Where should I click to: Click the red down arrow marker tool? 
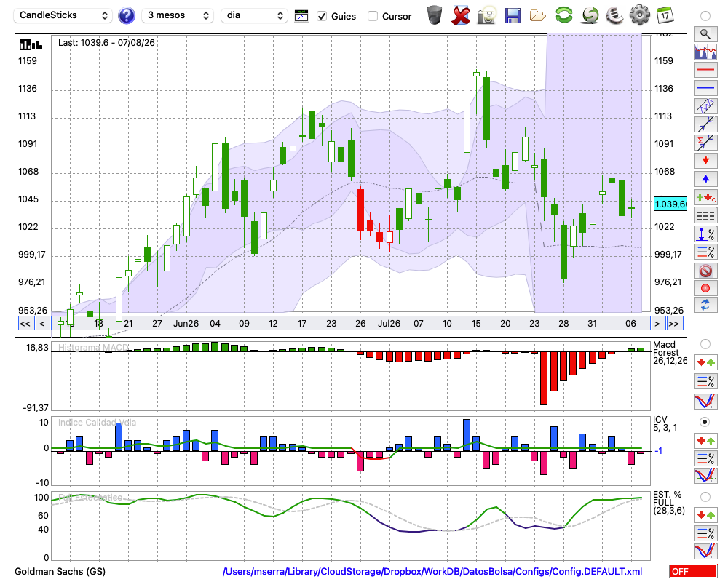705,161
